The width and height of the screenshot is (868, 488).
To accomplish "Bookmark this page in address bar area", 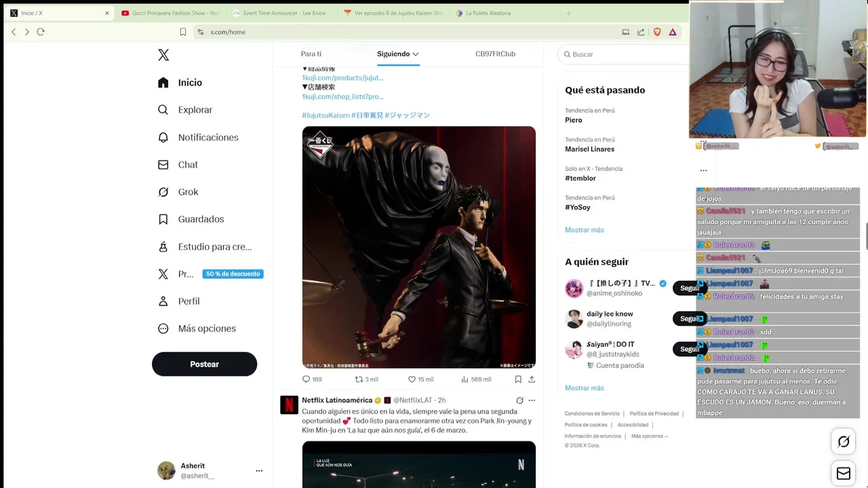I will (x=183, y=32).
